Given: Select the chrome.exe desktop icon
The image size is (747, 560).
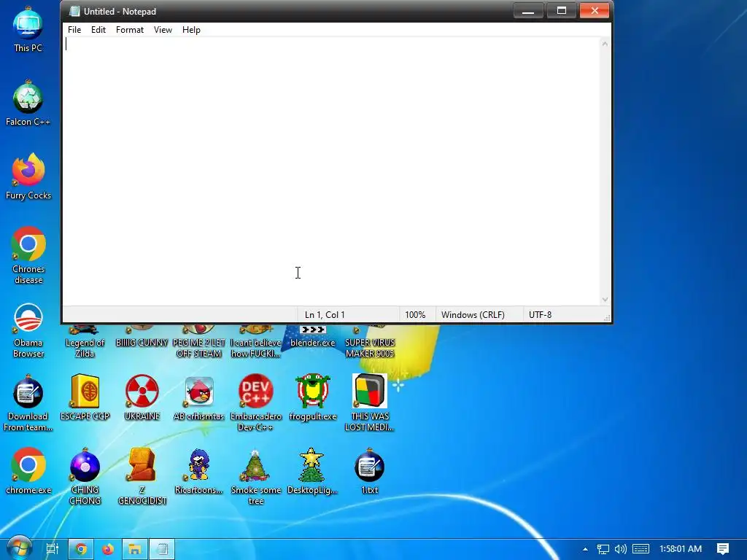Looking at the screenshot, I should pyautogui.click(x=28, y=471).
